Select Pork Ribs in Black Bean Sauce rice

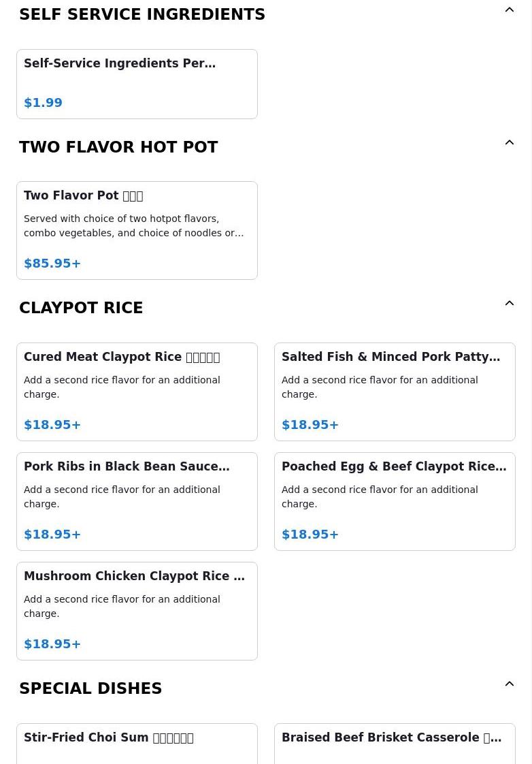point(137,500)
